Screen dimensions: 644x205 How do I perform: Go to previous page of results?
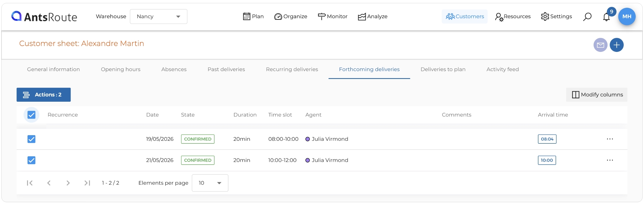tap(49, 183)
